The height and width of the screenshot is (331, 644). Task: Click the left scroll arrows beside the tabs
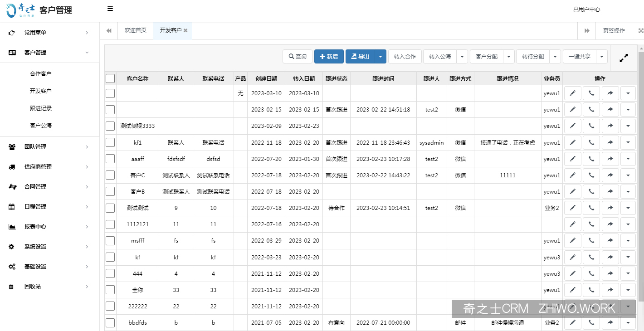[x=109, y=30]
